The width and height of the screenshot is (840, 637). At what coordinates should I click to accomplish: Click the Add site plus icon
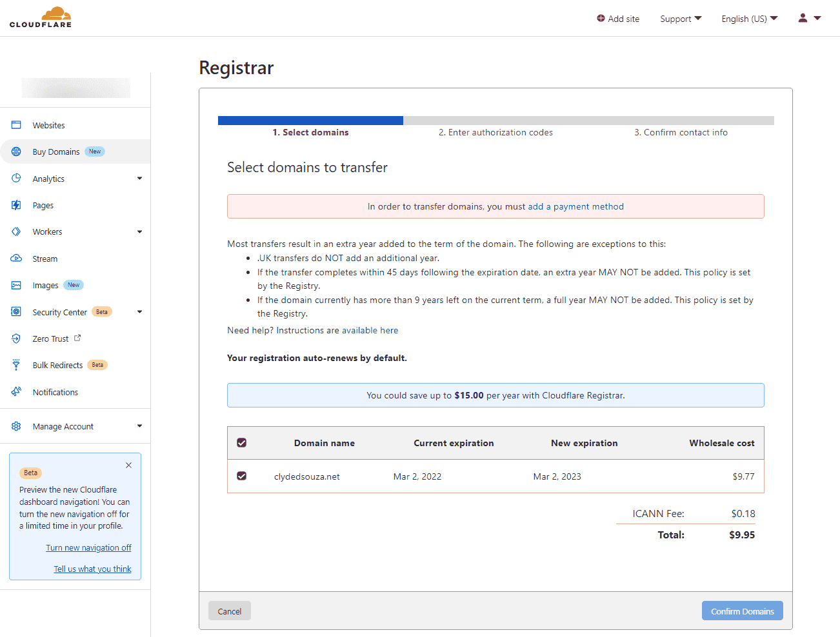pyautogui.click(x=601, y=19)
